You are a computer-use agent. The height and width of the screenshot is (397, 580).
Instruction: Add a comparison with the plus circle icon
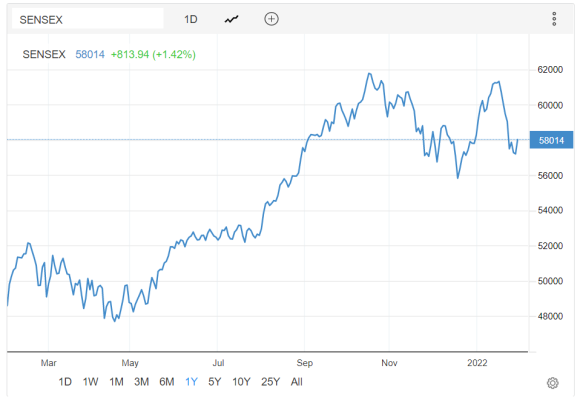[x=271, y=19]
